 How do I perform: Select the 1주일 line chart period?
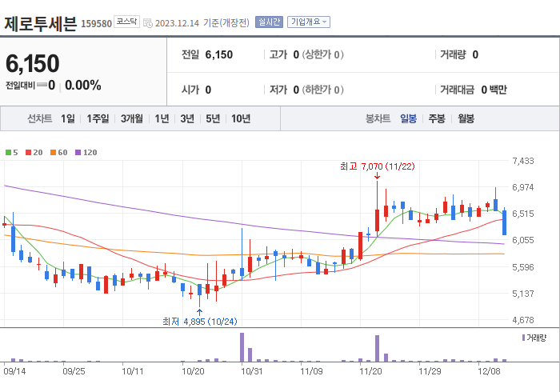[x=98, y=118]
